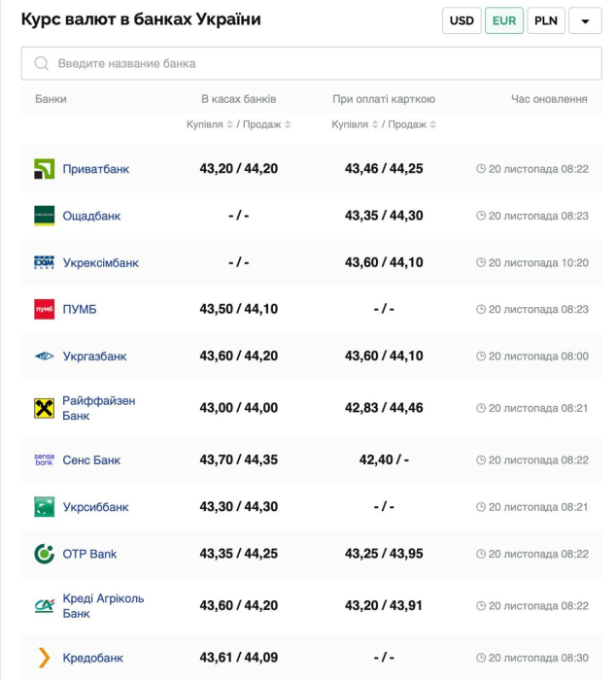616x680 pixels.
Task: Switch currency to PLN
Action: point(546,20)
